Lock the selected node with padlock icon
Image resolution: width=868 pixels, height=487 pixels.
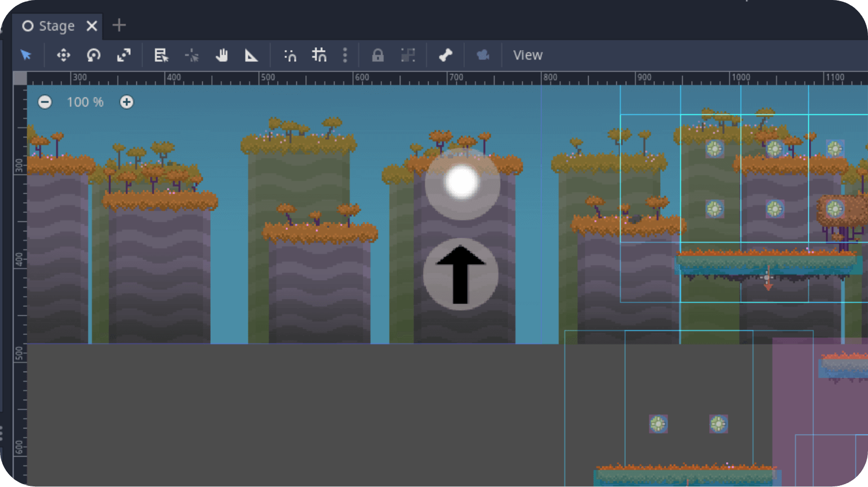(x=377, y=55)
